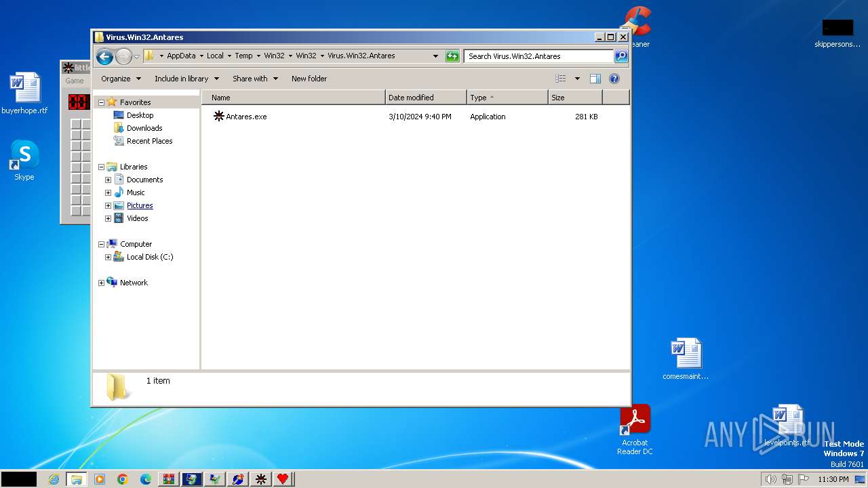
Task: Expand the Network tree node
Action: click(101, 283)
